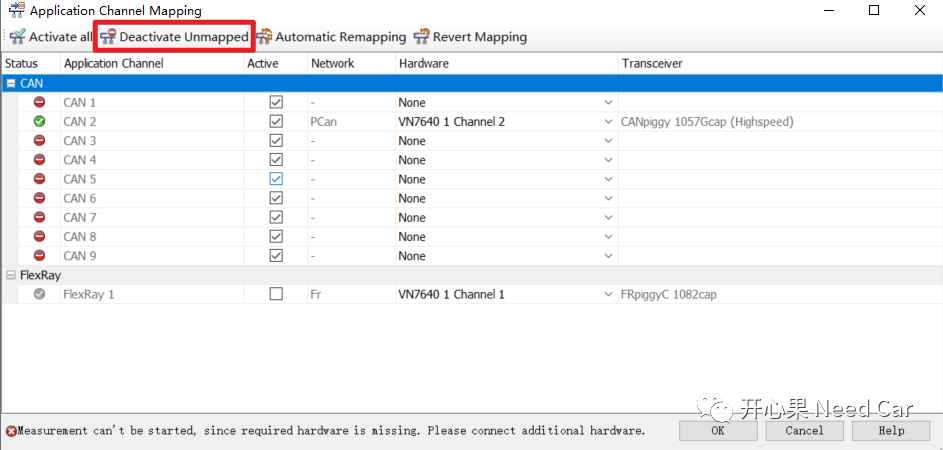This screenshot has width=943, height=450.
Task: Click the red status icon for CAN 6
Action: (x=40, y=198)
